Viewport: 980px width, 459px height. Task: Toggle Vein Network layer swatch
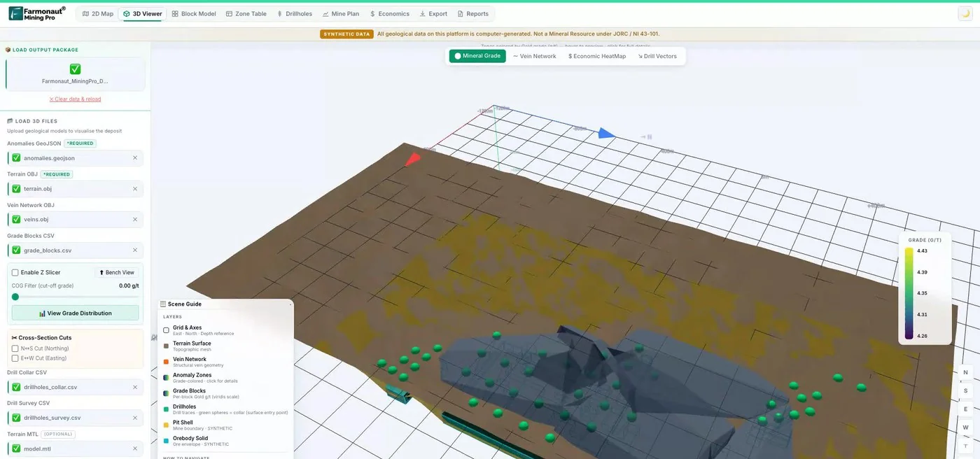166,362
